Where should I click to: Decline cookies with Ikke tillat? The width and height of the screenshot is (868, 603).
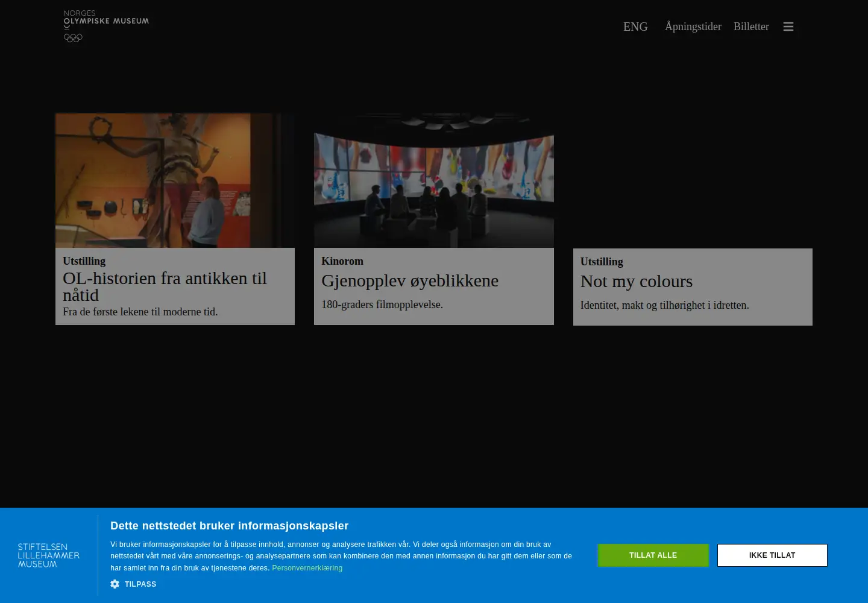point(772,555)
